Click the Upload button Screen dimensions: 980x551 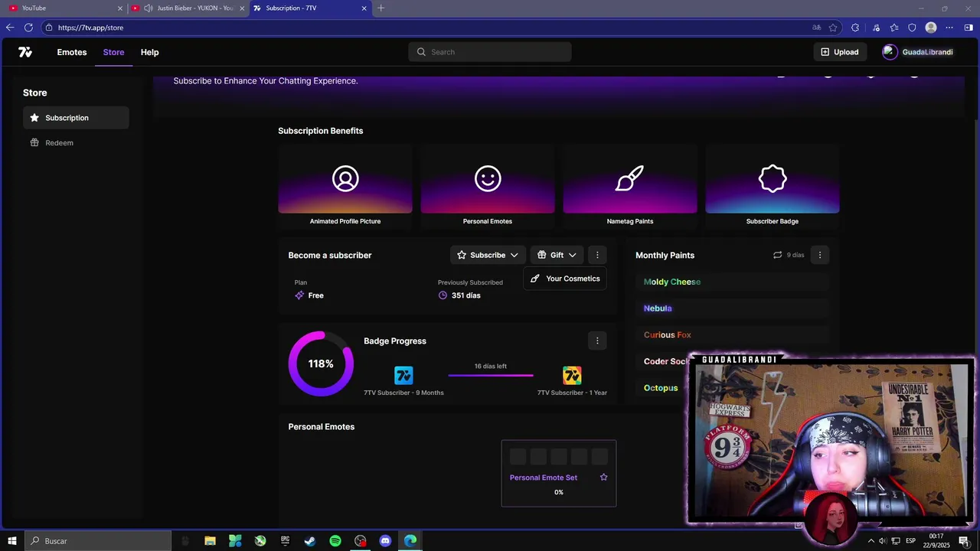click(840, 52)
